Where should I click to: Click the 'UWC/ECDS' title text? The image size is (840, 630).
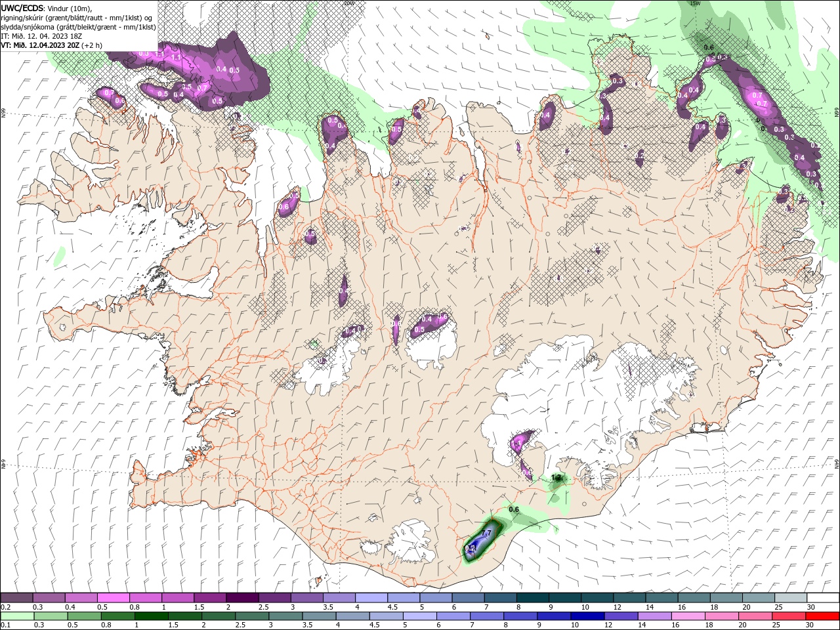point(22,8)
